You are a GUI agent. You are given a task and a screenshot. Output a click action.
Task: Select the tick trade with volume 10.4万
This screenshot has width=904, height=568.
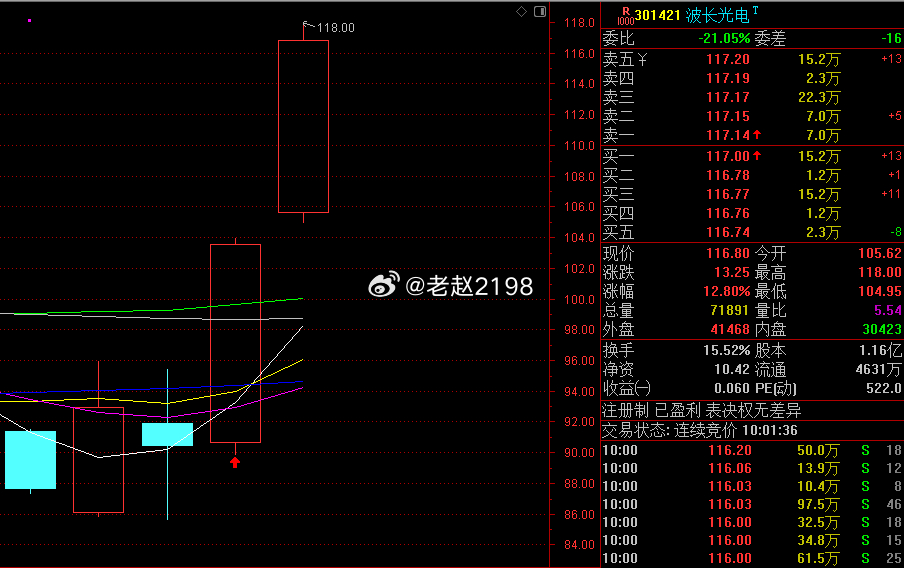(752, 486)
